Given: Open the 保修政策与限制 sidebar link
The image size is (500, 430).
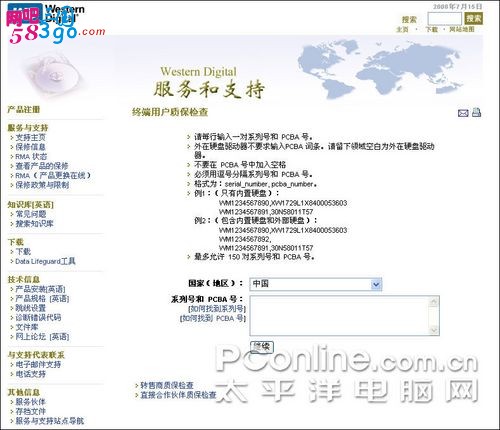Looking at the screenshot, I should tap(42, 185).
